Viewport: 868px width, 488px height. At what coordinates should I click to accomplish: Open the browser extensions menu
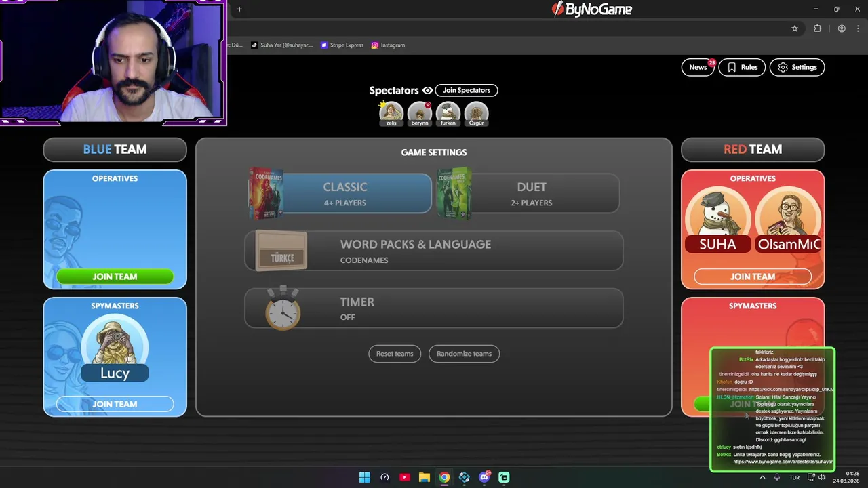coord(817,28)
